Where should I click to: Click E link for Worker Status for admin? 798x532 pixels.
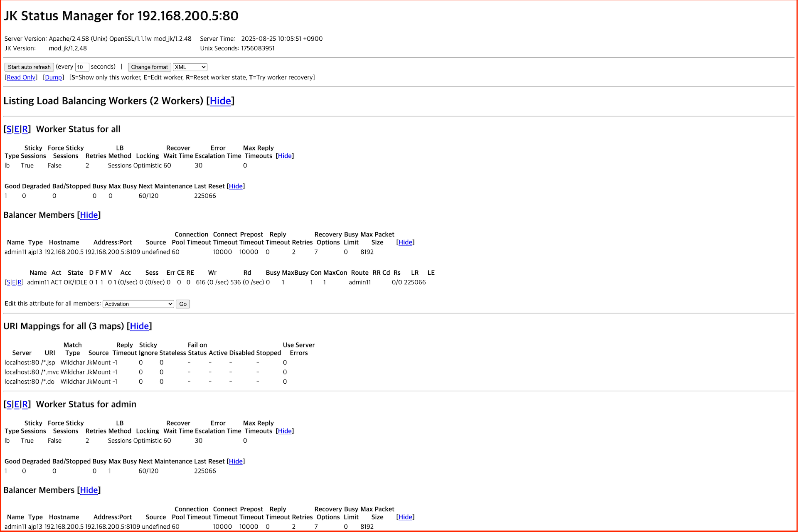pos(17,404)
